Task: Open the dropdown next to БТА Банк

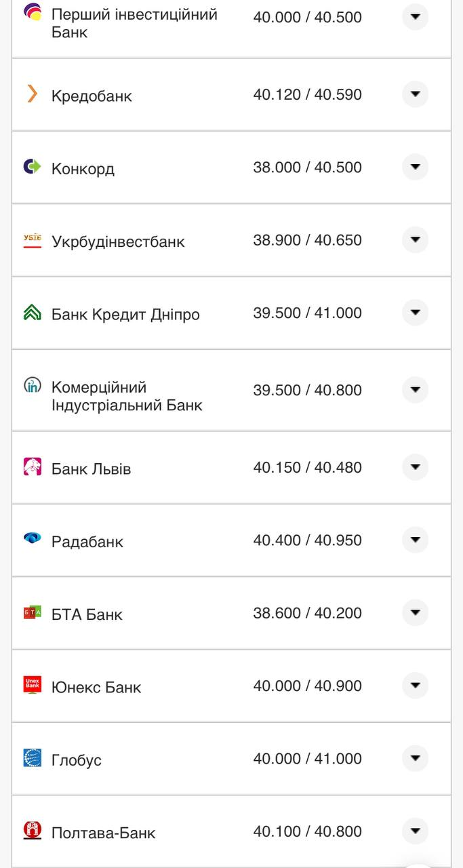Action: pos(415,612)
